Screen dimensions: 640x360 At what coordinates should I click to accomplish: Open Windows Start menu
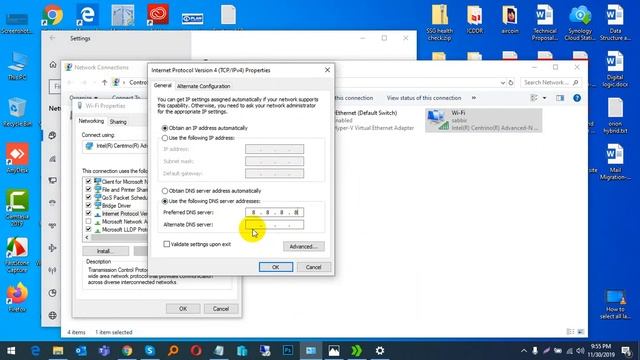coord(11,351)
